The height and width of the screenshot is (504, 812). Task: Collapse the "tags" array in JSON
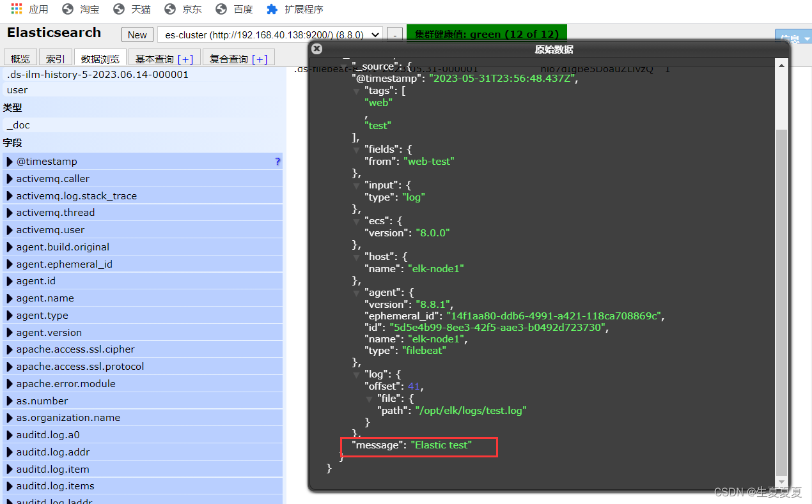(x=357, y=91)
